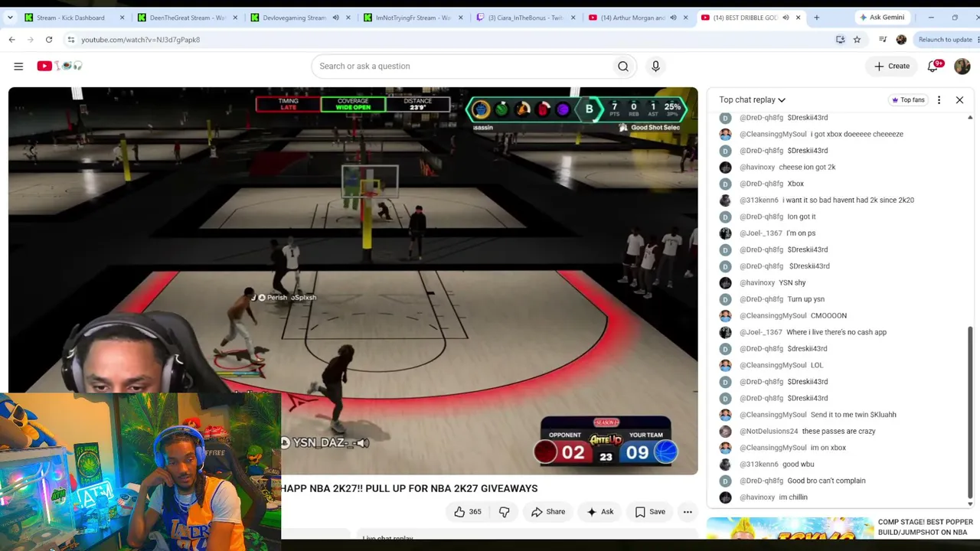Click the install/cast icon in address bar

[840, 40]
